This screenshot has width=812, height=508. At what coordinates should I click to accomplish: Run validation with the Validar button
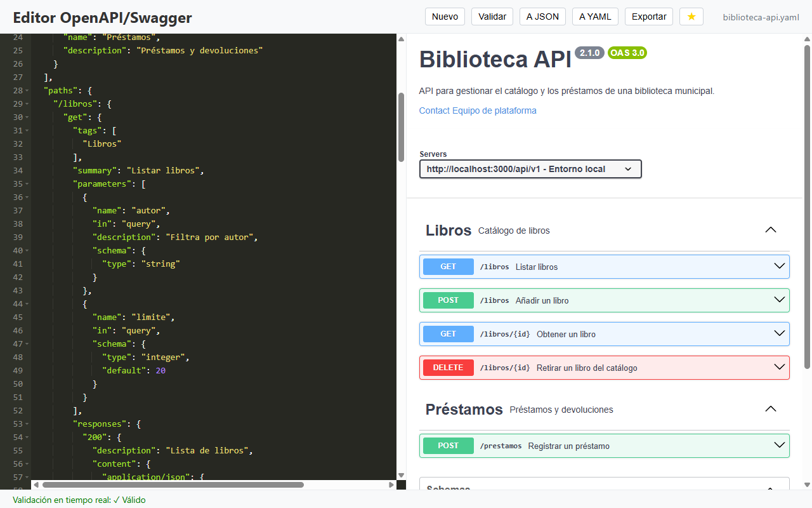(x=492, y=17)
